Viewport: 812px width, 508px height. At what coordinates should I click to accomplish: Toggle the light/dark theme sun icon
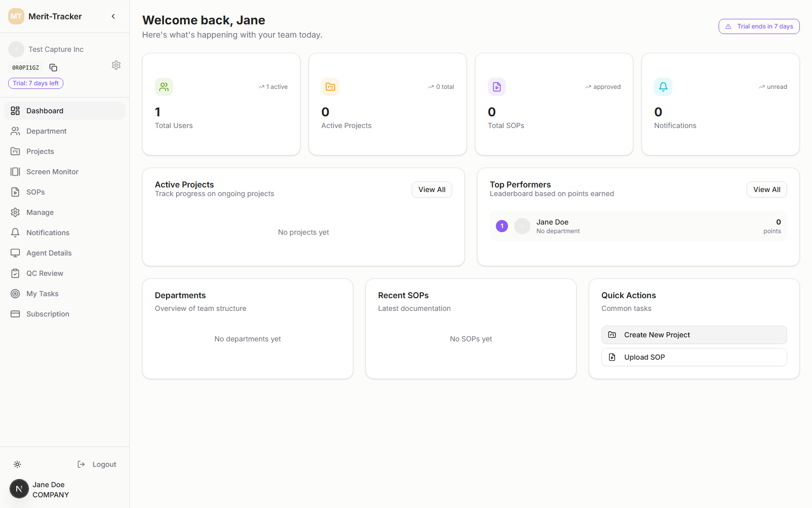[17, 464]
